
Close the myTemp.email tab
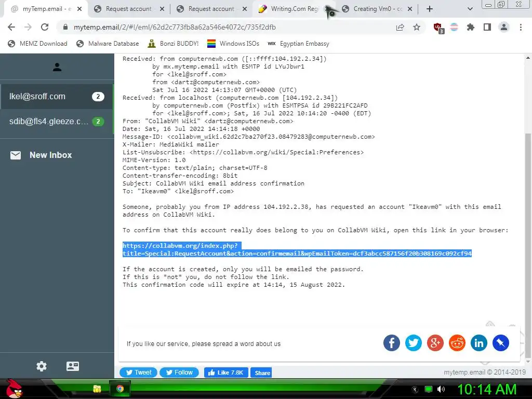coord(79,9)
